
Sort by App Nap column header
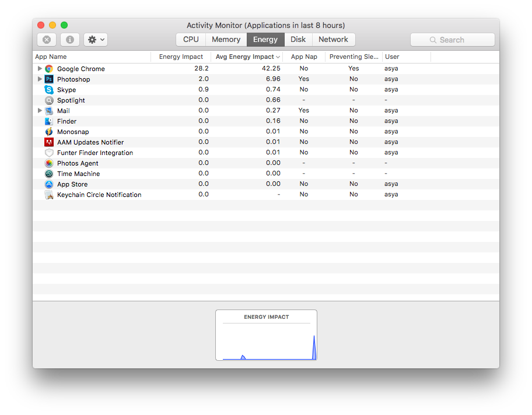coord(304,57)
